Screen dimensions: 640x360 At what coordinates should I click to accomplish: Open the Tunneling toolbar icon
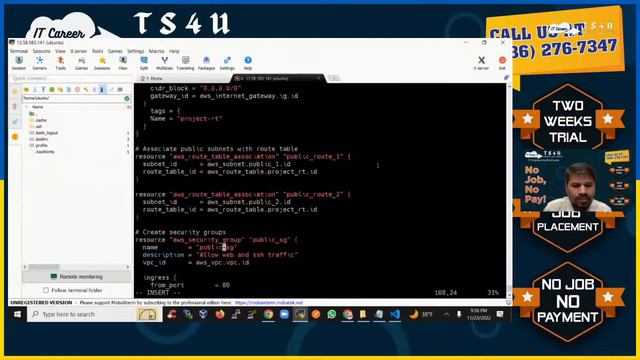(x=185, y=63)
